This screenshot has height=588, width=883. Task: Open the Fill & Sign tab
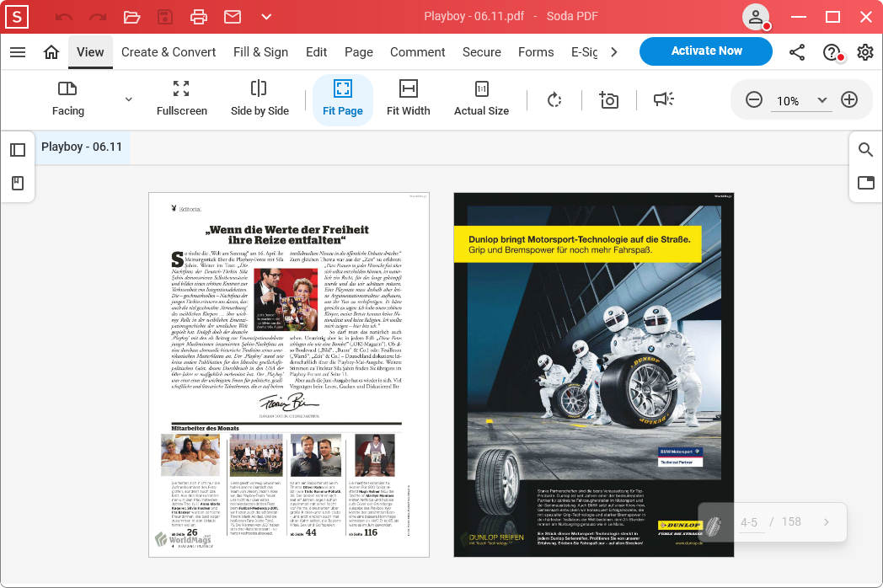[260, 52]
